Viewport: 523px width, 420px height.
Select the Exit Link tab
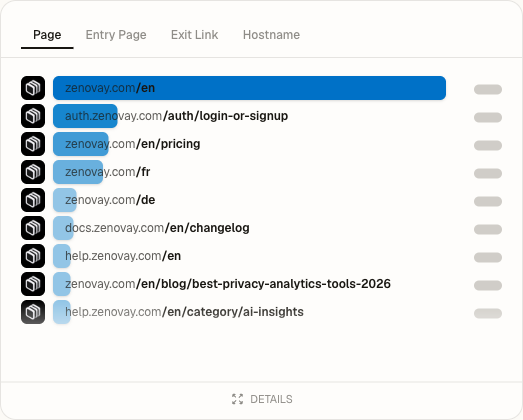[x=194, y=35]
